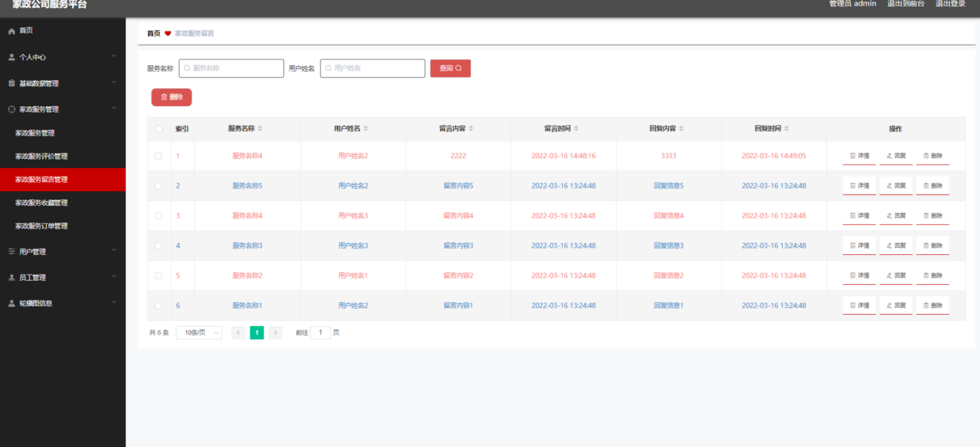Focus the 前往 page number input
Image resolution: width=980 pixels, height=447 pixels.
tap(320, 333)
